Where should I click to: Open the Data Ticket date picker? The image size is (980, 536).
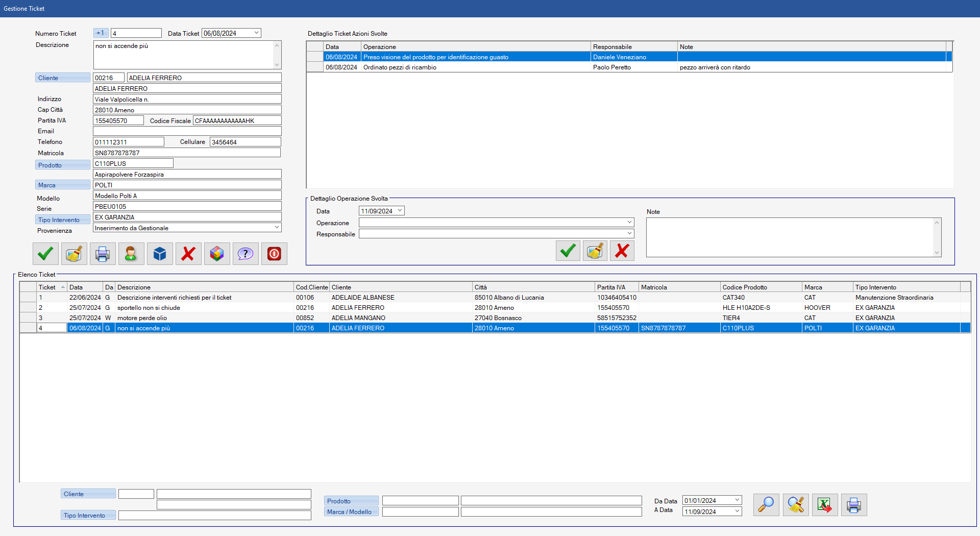256,33
